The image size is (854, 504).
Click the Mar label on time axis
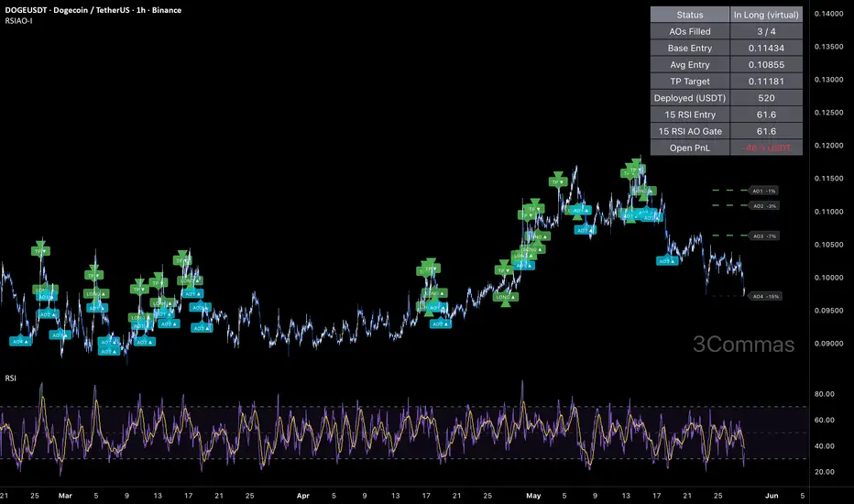[65, 496]
